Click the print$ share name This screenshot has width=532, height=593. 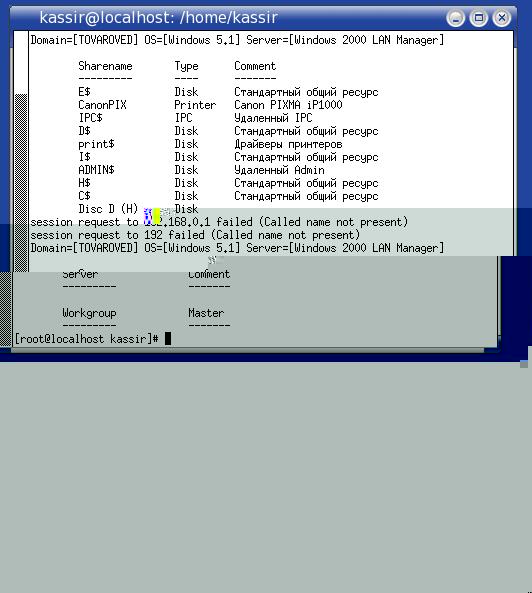96,144
